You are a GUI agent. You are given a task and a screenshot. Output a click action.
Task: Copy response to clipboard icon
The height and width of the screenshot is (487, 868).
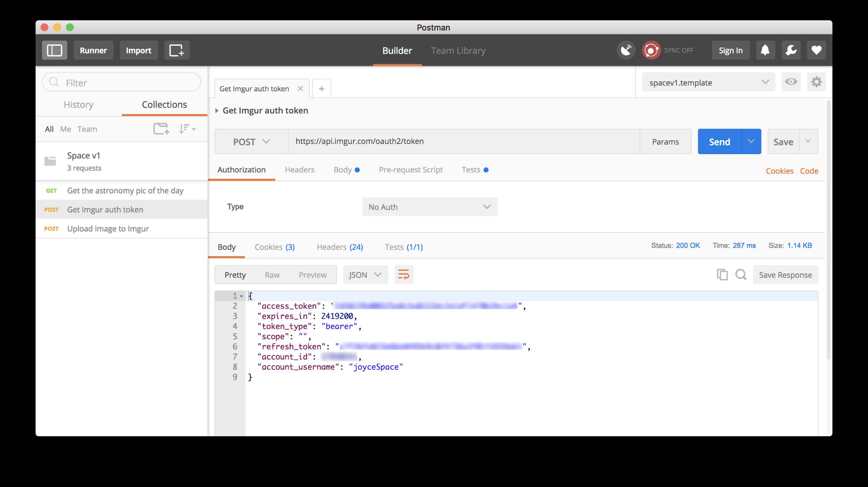click(722, 275)
